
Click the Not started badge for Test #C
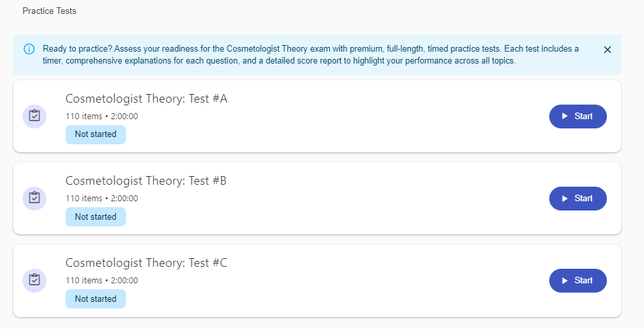95,299
